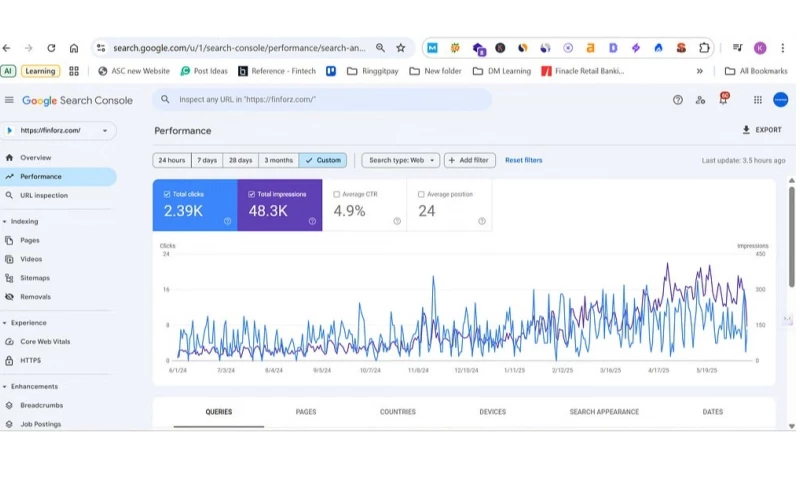
Task: Open the browser extensions puzzle icon
Action: point(704,48)
